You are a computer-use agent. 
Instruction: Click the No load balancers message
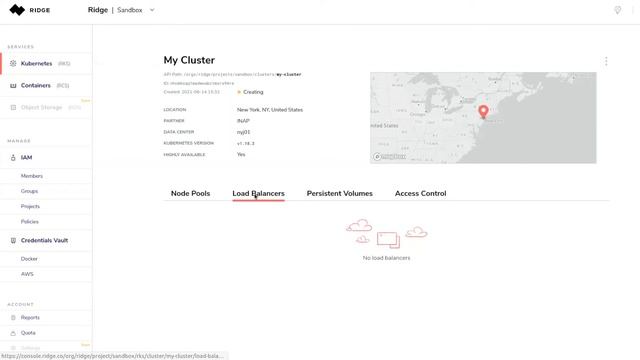pos(386,258)
